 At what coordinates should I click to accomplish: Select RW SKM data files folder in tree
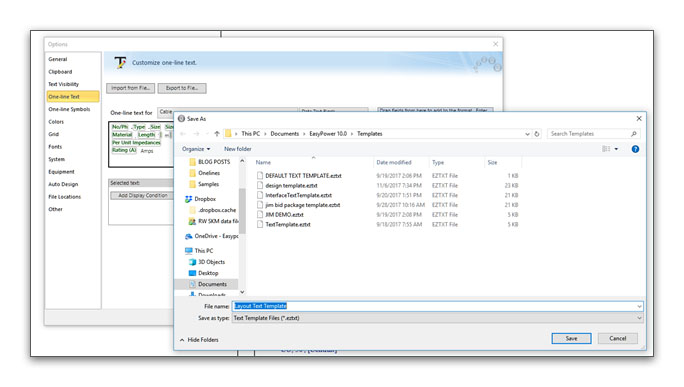click(218, 222)
